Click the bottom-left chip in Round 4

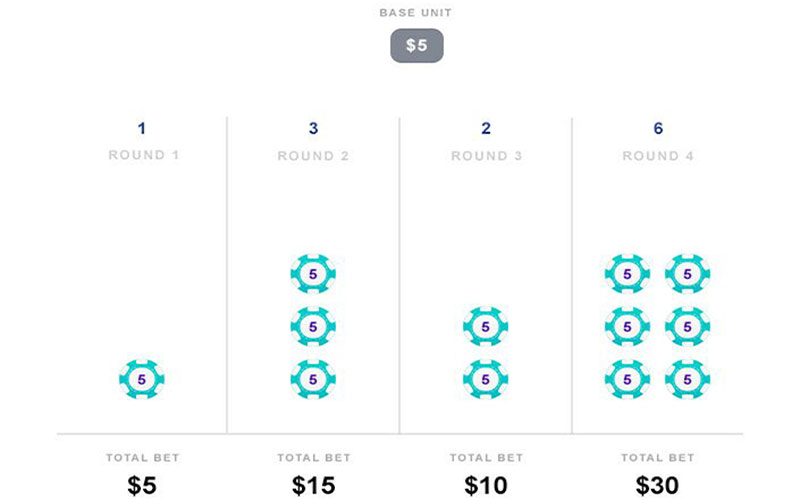[x=628, y=379]
